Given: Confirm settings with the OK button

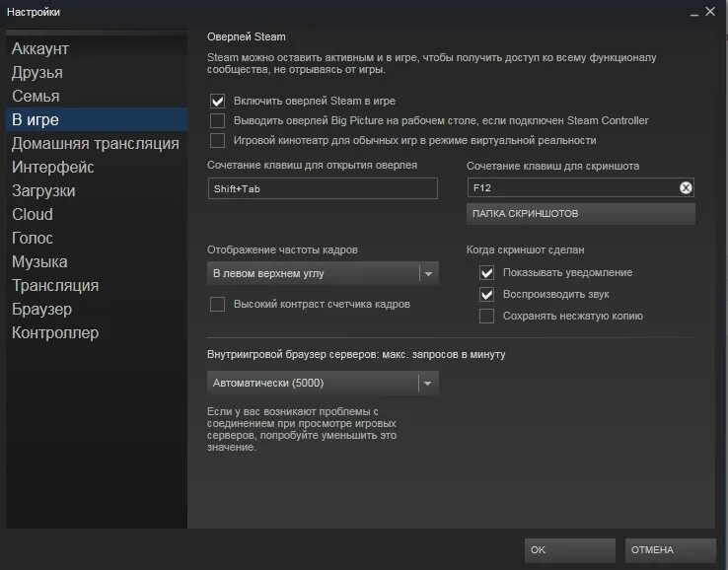Looking at the screenshot, I should pyautogui.click(x=570, y=550).
